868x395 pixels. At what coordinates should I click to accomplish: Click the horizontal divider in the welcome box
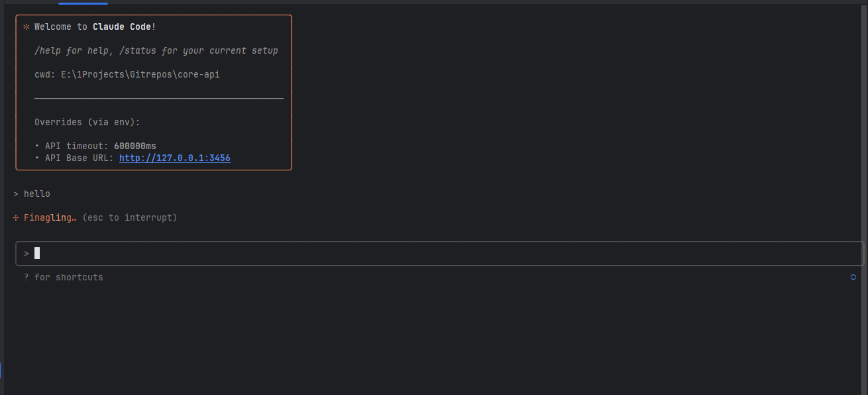pos(159,99)
